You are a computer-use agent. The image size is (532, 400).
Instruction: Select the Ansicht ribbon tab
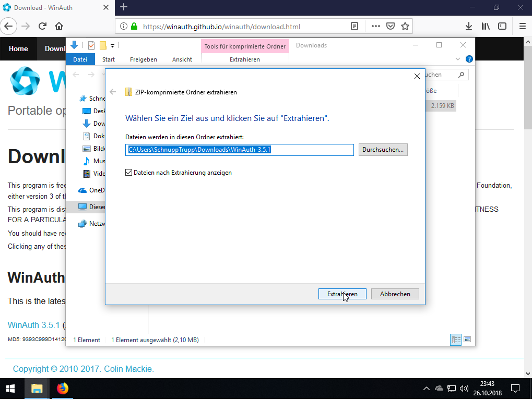click(182, 59)
